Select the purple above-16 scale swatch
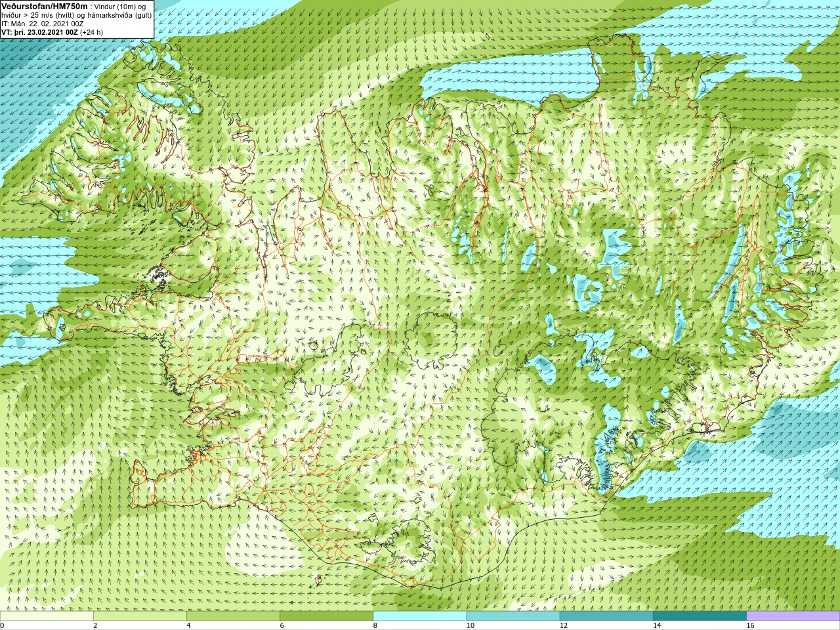840x630 pixels. [793, 616]
